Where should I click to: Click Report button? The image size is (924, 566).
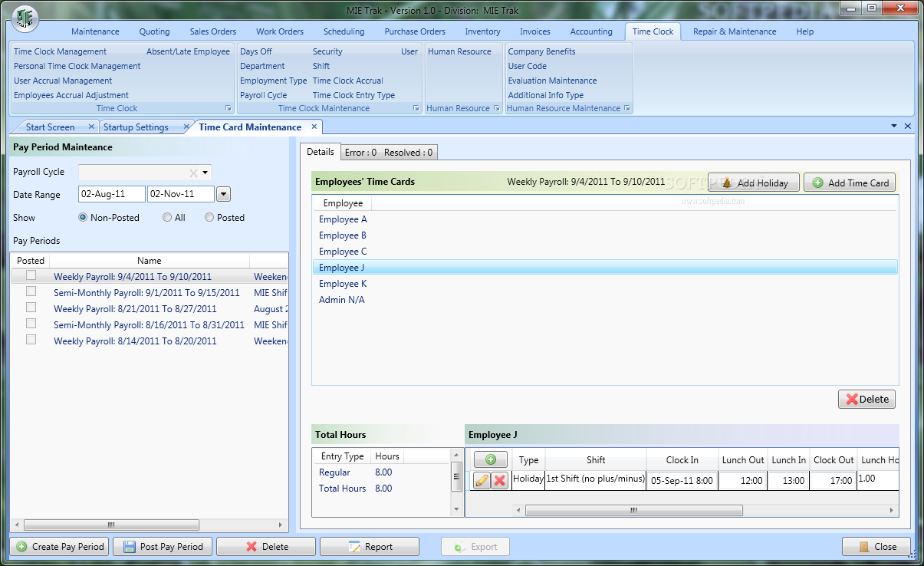pyautogui.click(x=370, y=547)
